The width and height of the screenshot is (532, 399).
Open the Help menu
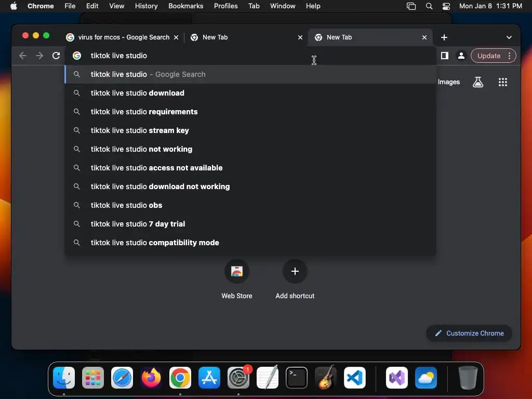(x=313, y=6)
